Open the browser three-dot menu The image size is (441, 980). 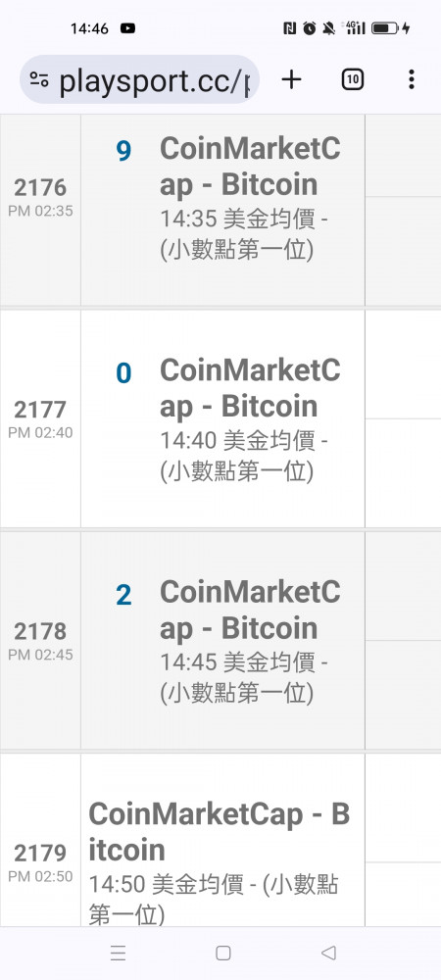pyautogui.click(x=411, y=79)
